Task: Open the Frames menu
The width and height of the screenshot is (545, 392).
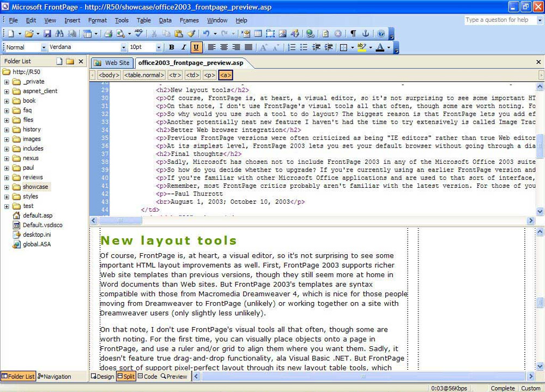Action: (x=189, y=21)
